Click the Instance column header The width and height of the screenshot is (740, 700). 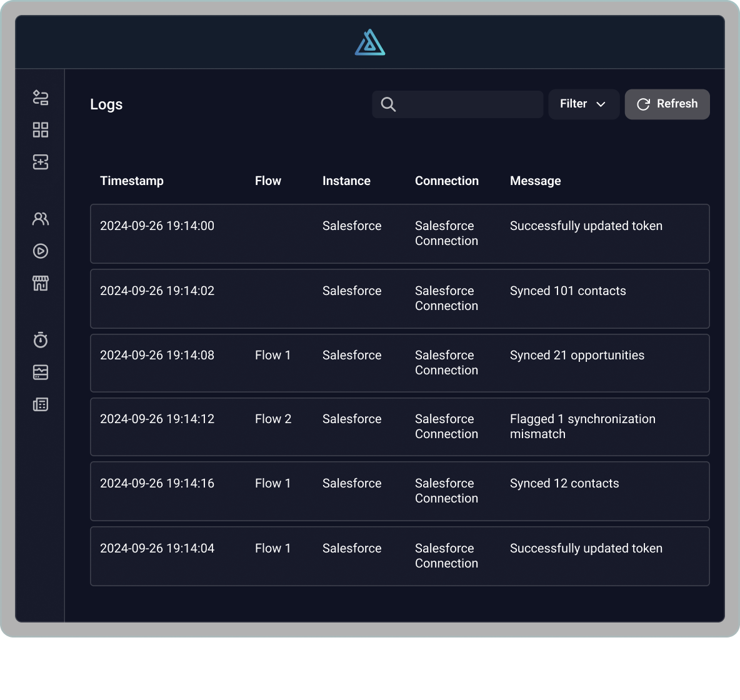[x=346, y=181]
